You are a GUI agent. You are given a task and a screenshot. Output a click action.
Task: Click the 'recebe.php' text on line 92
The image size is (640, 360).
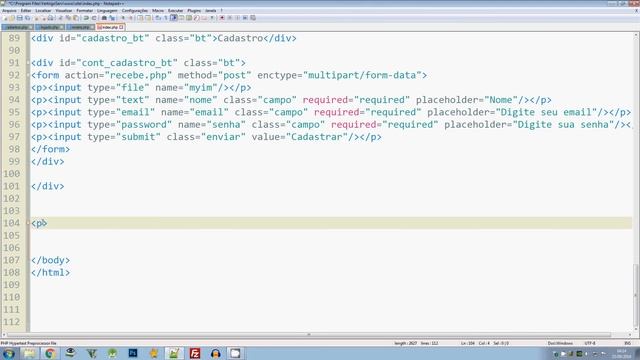tap(139, 75)
